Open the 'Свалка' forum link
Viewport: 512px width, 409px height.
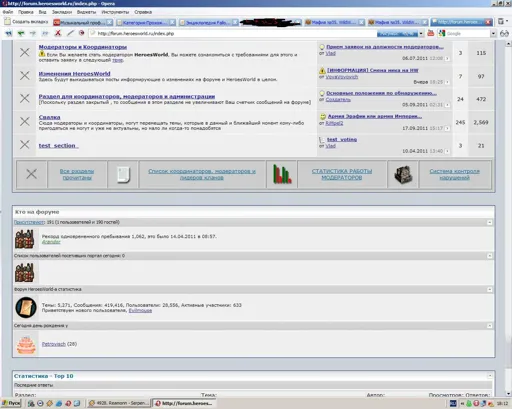[49, 117]
